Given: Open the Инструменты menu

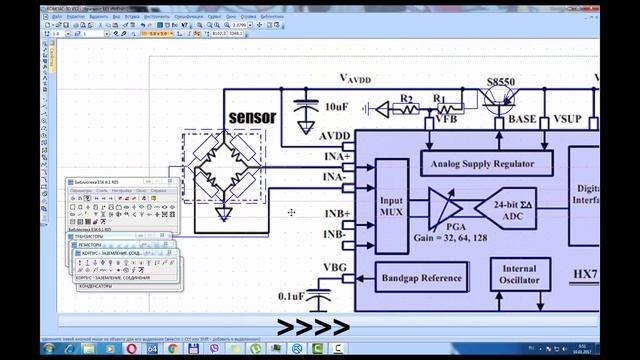Looking at the screenshot, I should (157, 17).
